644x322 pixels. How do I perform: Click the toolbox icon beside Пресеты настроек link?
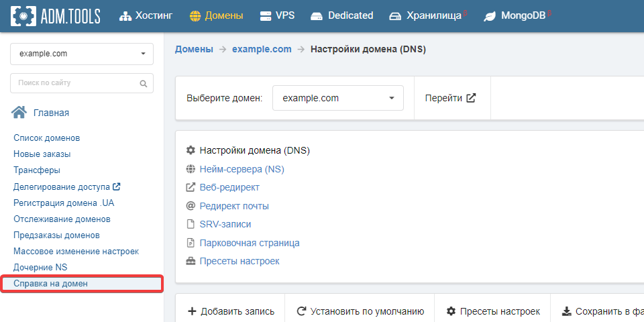coord(191,261)
